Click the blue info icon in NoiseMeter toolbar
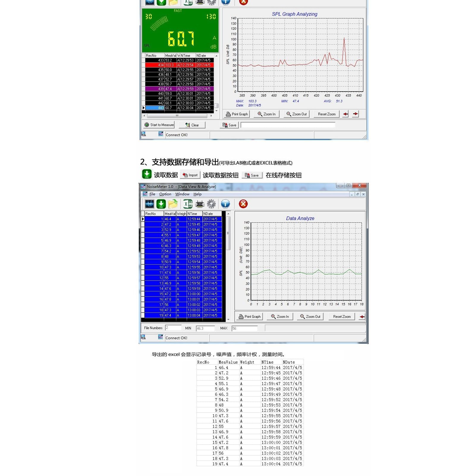This screenshot has width=476, height=476. [226, 204]
